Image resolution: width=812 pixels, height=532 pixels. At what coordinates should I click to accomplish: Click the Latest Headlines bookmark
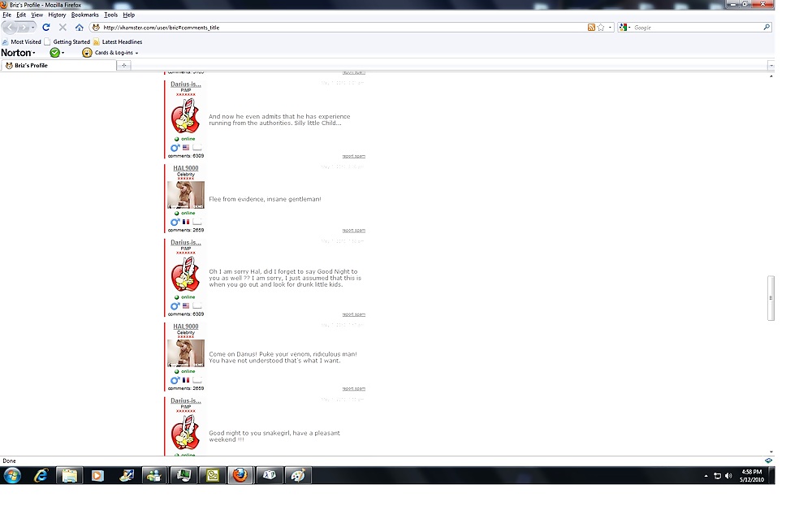click(121, 41)
